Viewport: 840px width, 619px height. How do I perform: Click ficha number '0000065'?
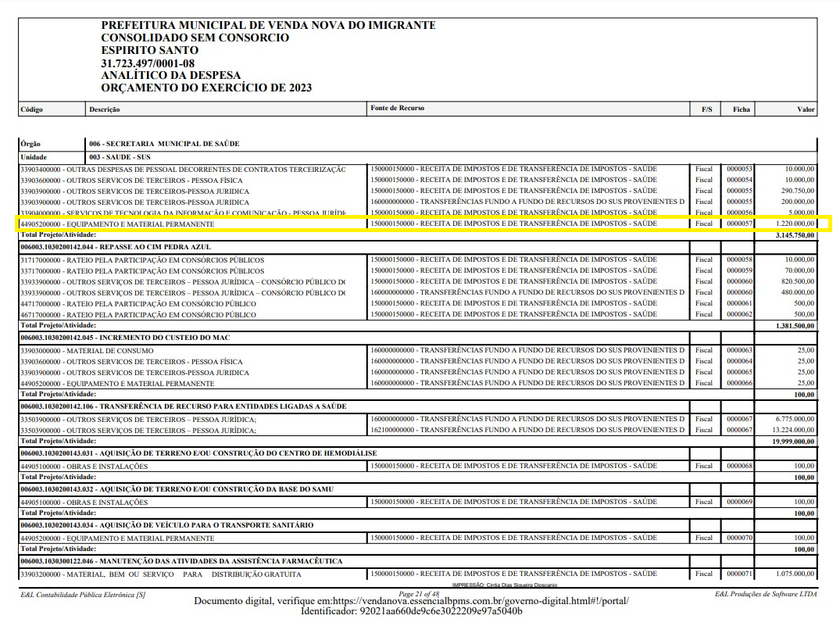pos(739,372)
